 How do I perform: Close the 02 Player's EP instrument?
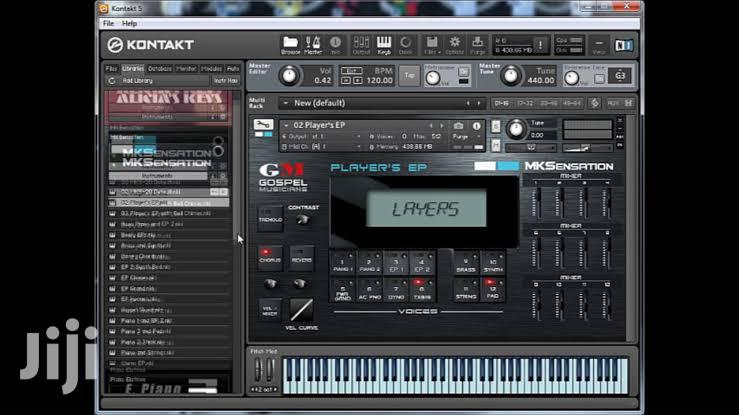tap(620, 121)
